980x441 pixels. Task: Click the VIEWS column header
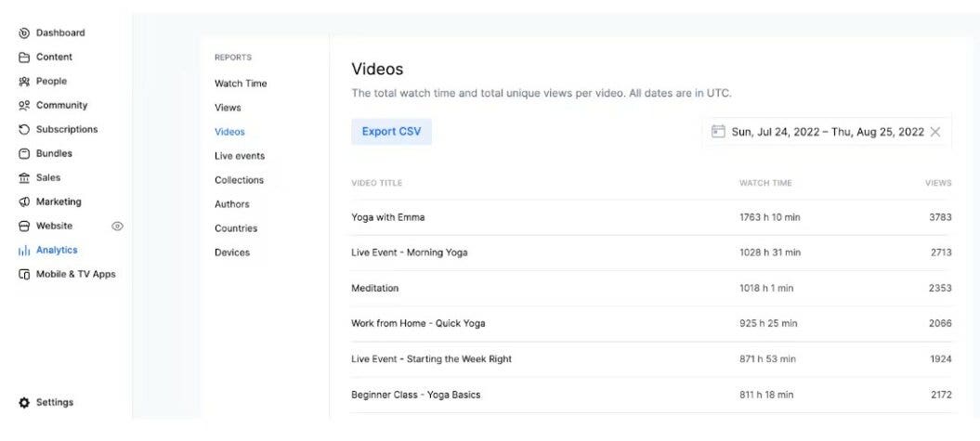click(x=938, y=183)
